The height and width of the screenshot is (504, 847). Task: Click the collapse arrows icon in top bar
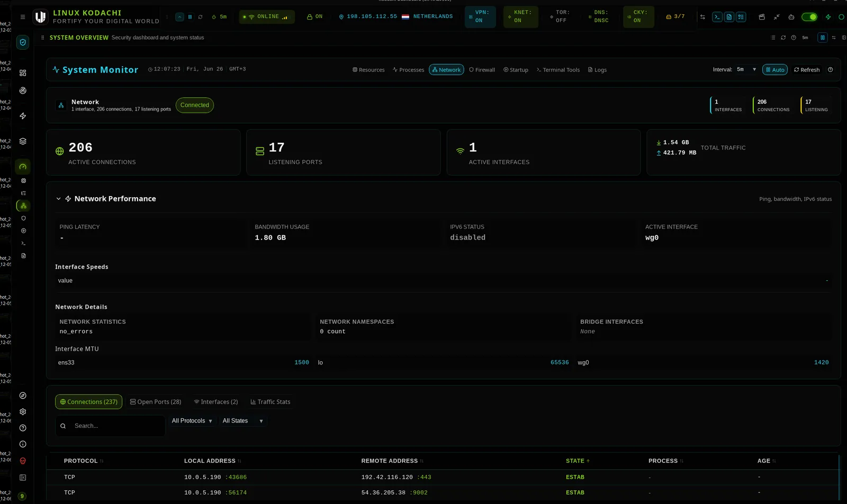[x=777, y=17]
